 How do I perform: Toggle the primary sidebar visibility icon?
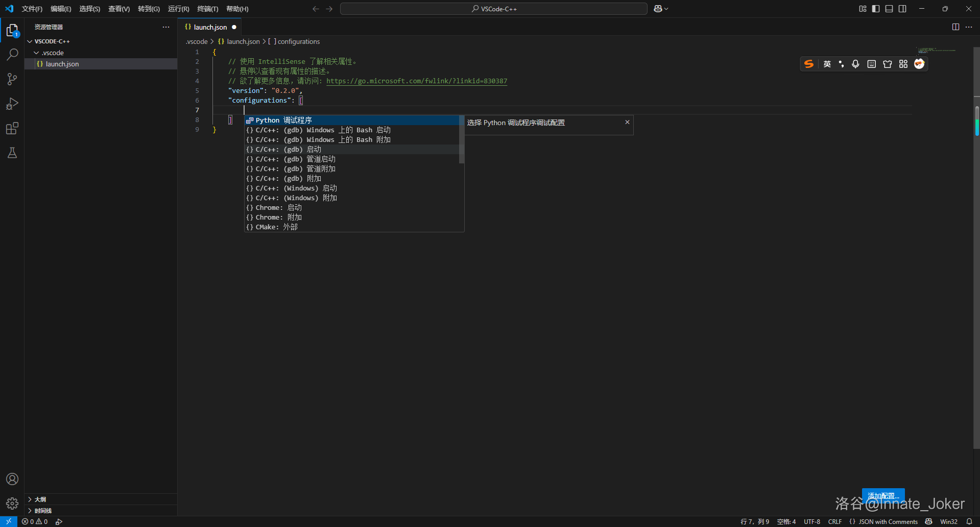(x=875, y=9)
